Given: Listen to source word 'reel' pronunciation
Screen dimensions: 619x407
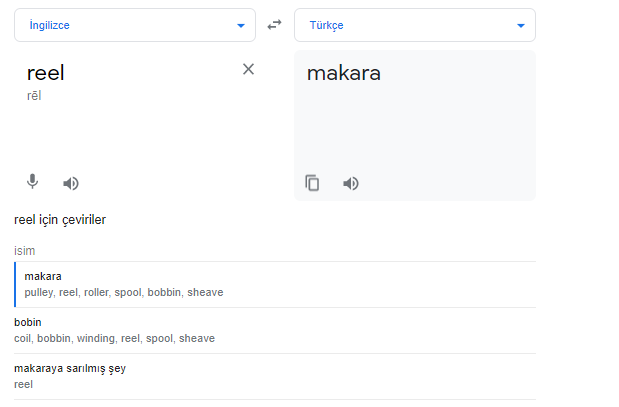Looking at the screenshot, I should coord(71,183).
